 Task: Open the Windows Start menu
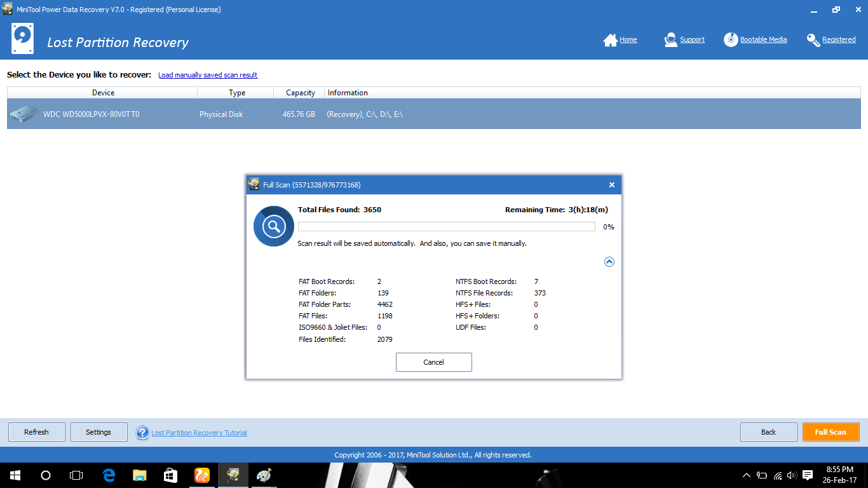click(15, 475)
